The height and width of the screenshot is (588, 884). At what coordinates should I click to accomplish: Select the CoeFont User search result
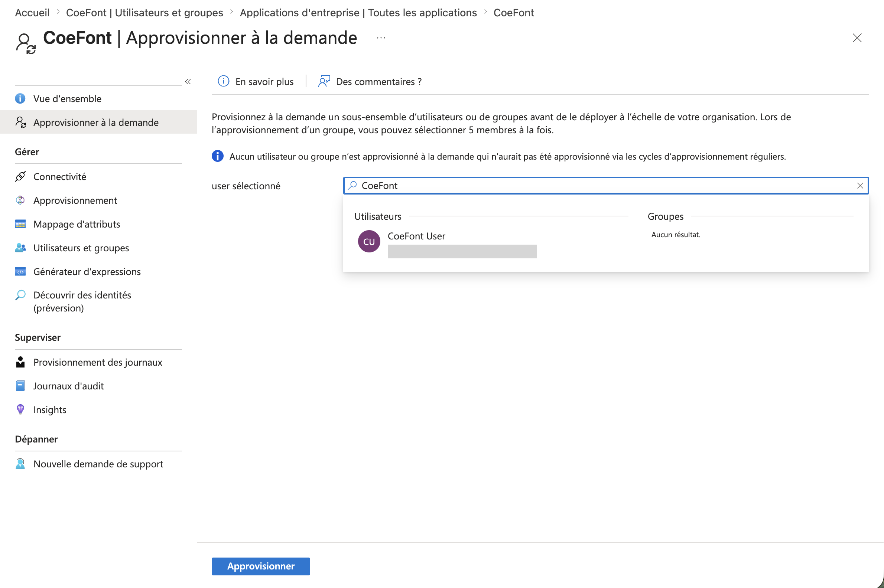446,244
